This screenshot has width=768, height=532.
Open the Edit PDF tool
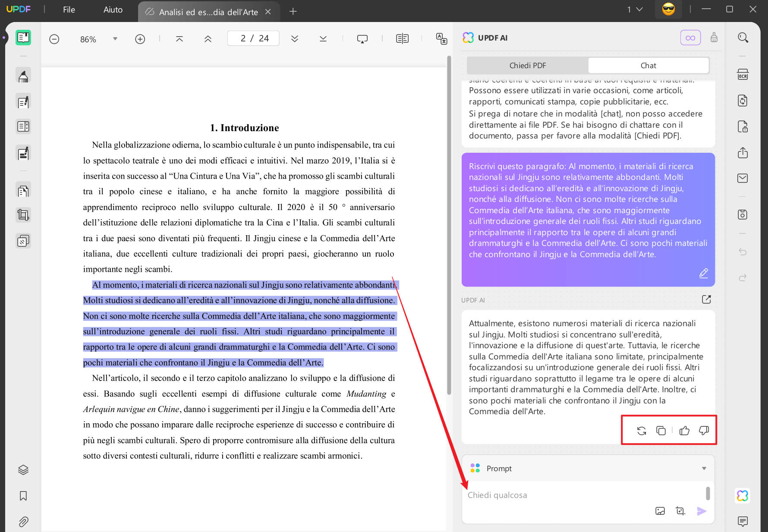[x=23, y=102]
